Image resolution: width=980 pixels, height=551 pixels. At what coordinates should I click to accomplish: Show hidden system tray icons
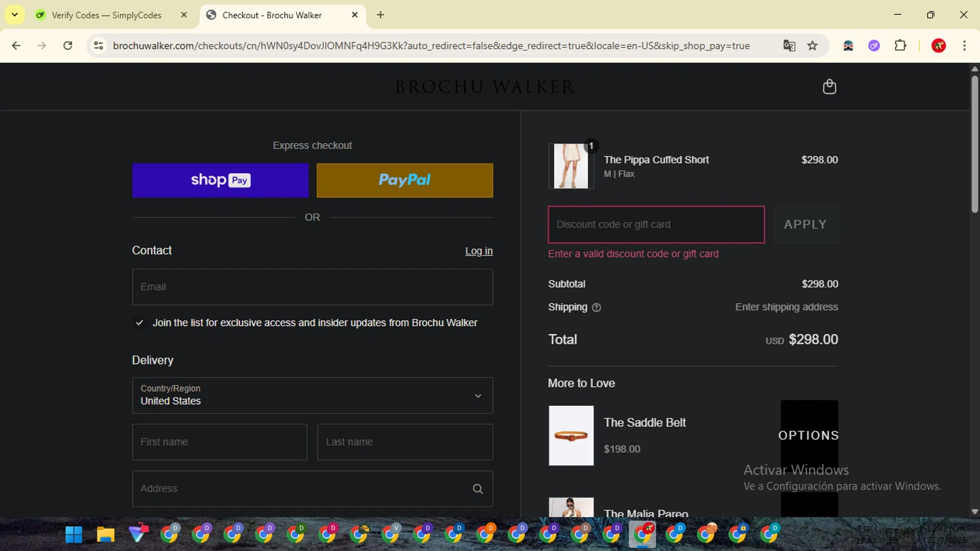click(x=837, y=535)
